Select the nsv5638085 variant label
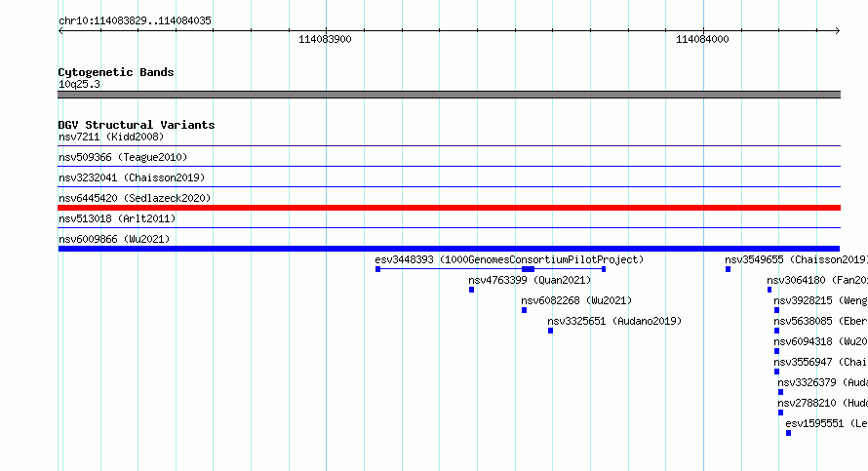868x471 pixels. (820, 321)
